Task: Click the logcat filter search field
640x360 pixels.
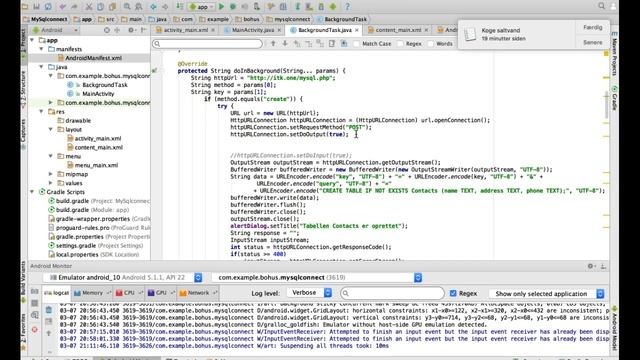Action: tap(392, 293)
